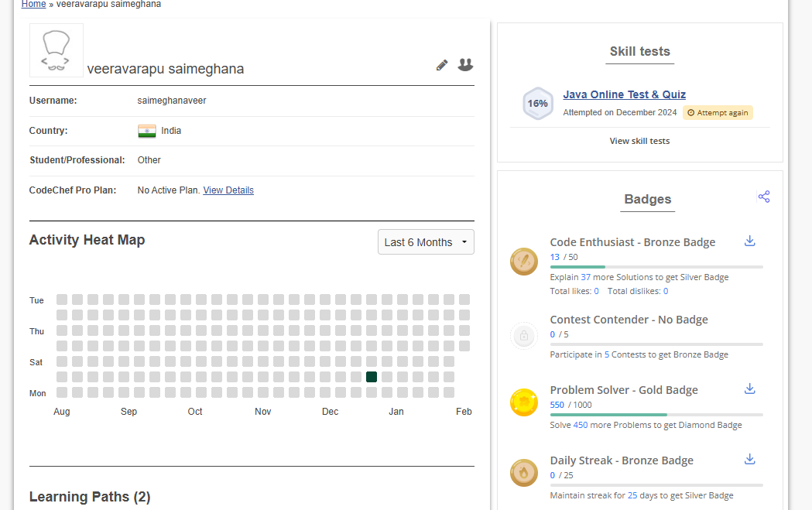
Task: Click the locked Contest Contender badge icon
Action: (524, 336)
